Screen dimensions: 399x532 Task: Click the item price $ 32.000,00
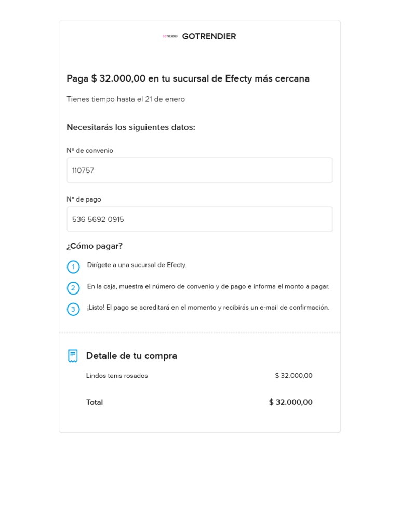click(294, 376)
